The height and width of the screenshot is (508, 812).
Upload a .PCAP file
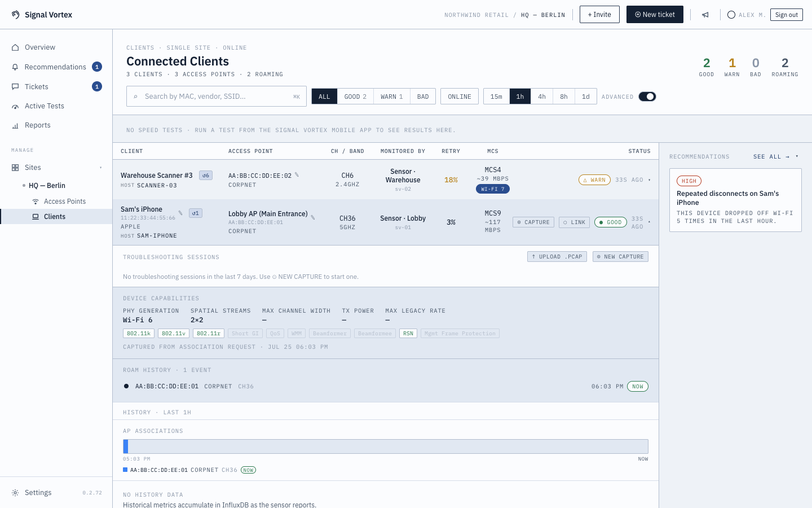(x=557, y=257)
